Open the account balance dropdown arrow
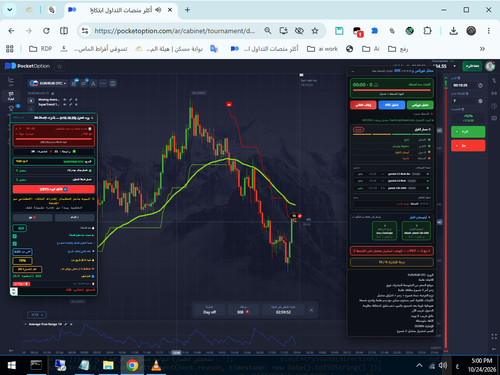500x375 pixels. (454, 66)
